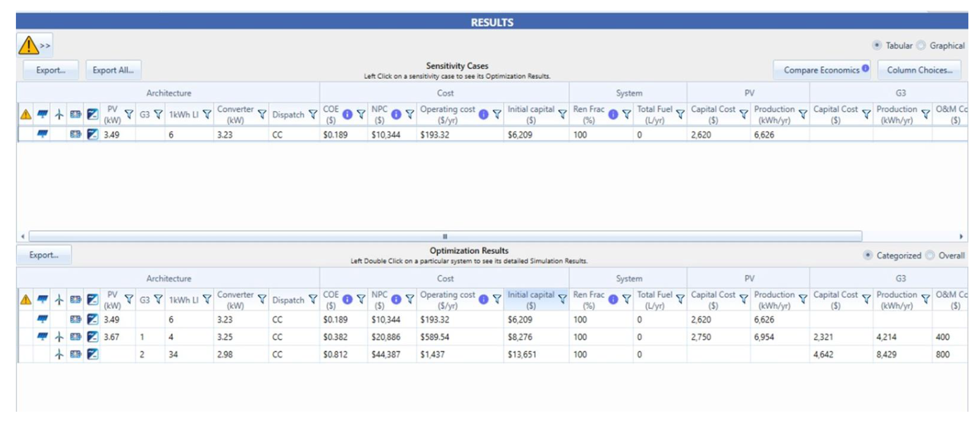Select the Graphical view radio button
Image resolution: width=980 pixels, height=424 pixels.
[x=921, y=45]
